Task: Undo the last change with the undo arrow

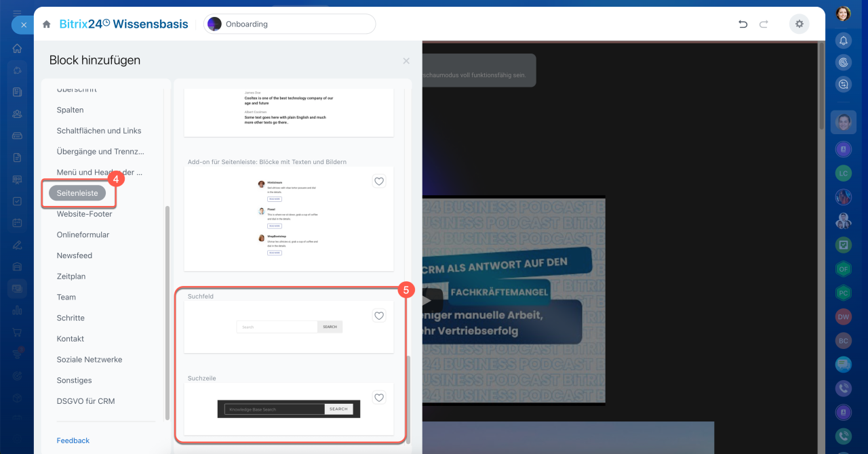Action: (743, 24)
